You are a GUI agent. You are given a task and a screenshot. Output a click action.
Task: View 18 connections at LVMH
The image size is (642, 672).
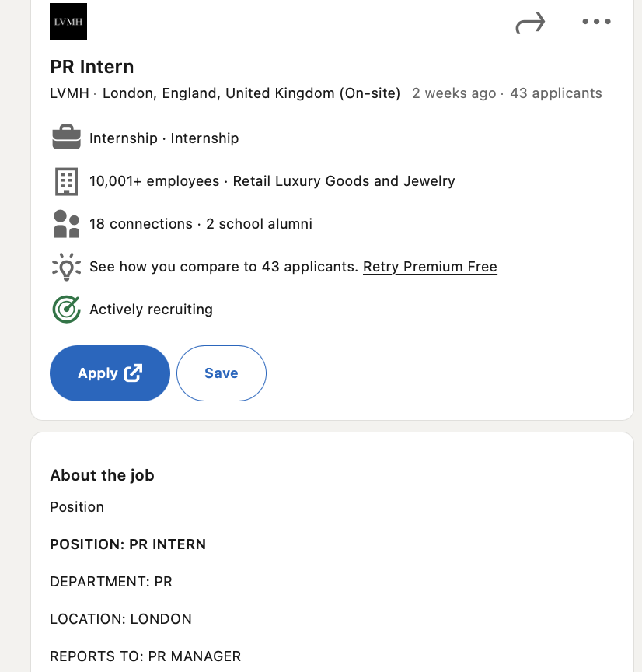coord(141,224)
